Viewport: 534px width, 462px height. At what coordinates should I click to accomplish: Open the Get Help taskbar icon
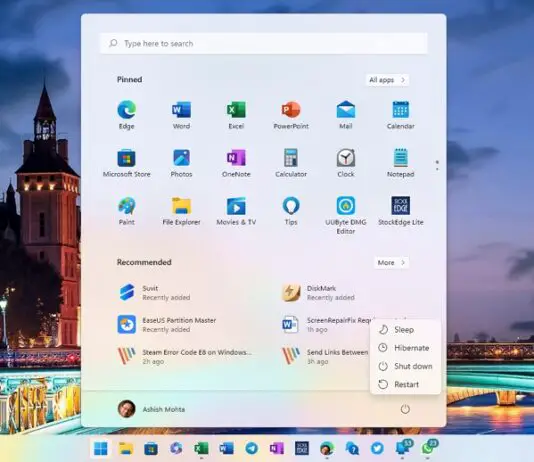tap(352, 448)
